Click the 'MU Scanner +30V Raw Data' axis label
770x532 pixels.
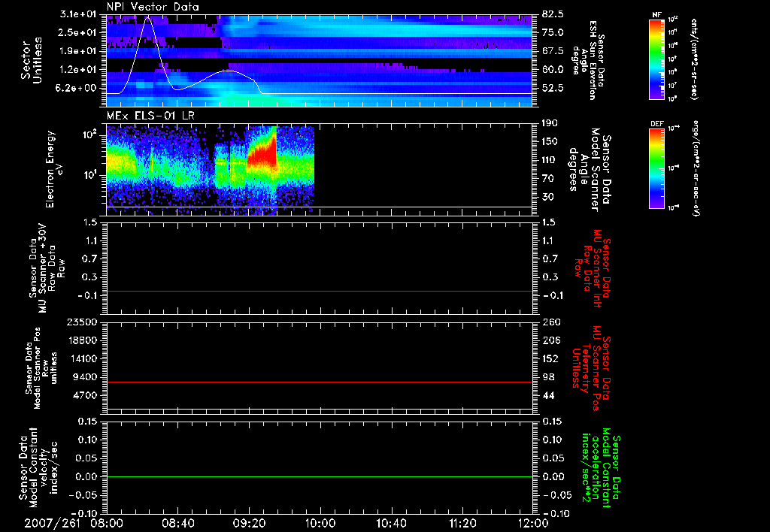click(46, 268)
